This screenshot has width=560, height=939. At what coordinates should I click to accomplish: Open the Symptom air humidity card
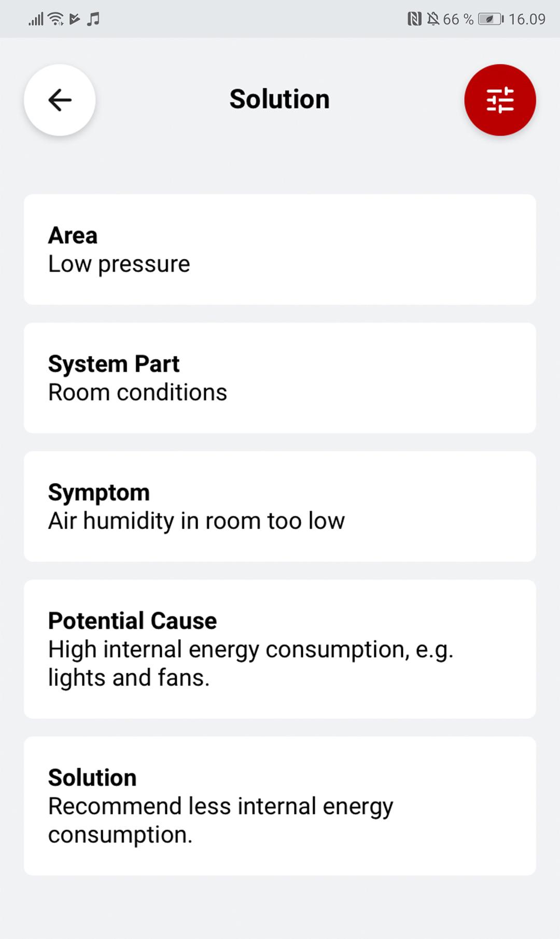coord(280,506)
